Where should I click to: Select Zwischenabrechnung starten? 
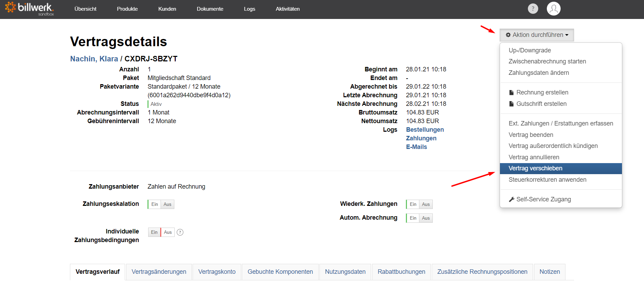click(x=561, y=61)
